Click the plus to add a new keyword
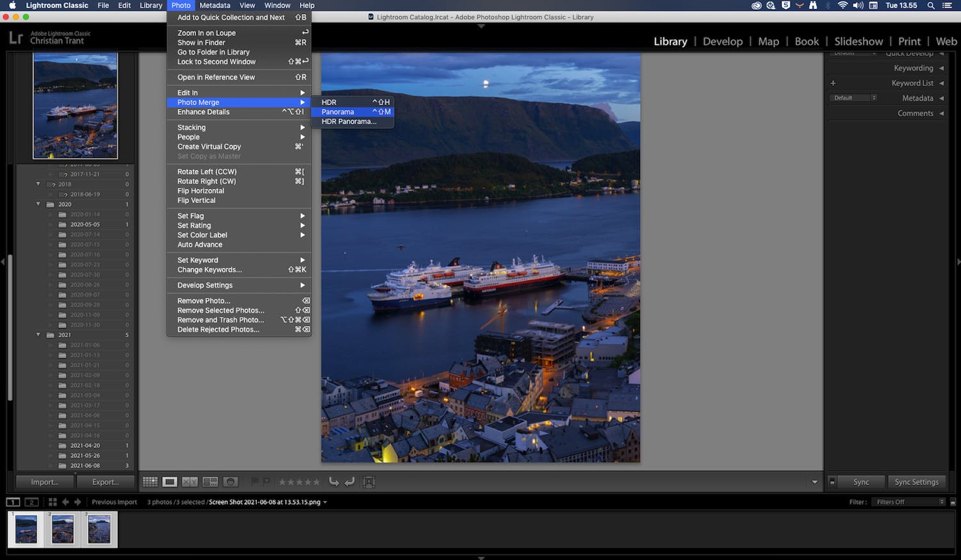 coord(832,83)
